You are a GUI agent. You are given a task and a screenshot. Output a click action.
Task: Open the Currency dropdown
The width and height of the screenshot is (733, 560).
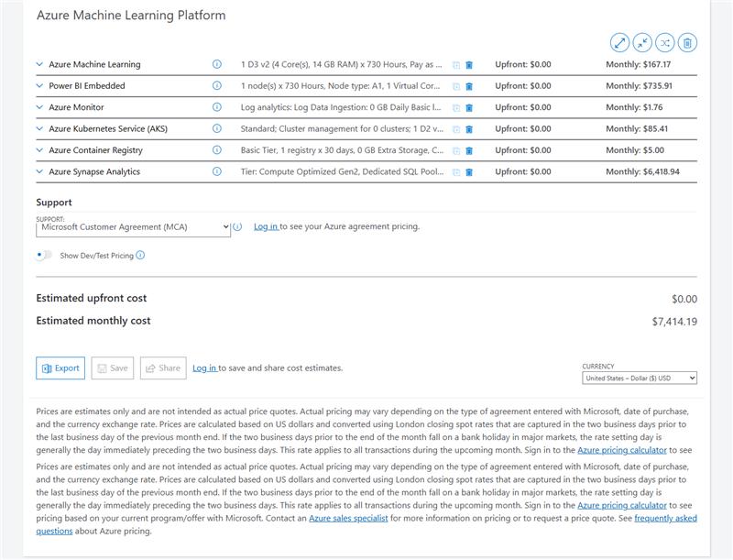[640, 378]
